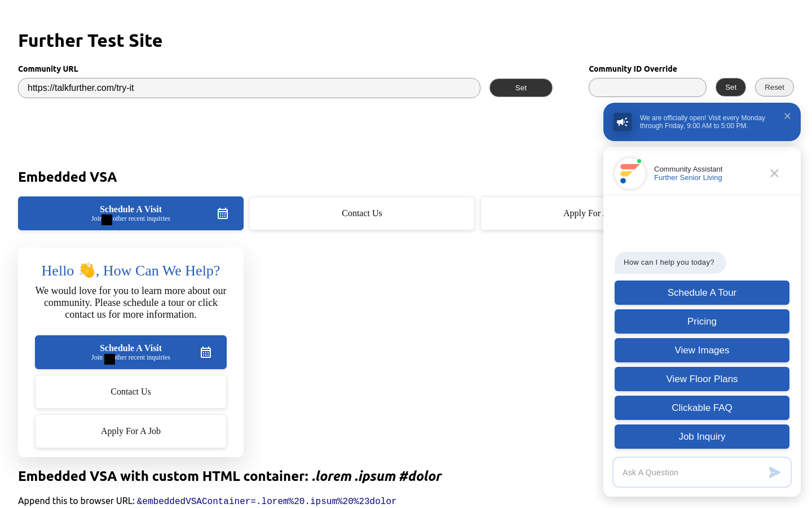Click the Community ID Override input
This screenshot has width=812, height=508.
point(647,87)
